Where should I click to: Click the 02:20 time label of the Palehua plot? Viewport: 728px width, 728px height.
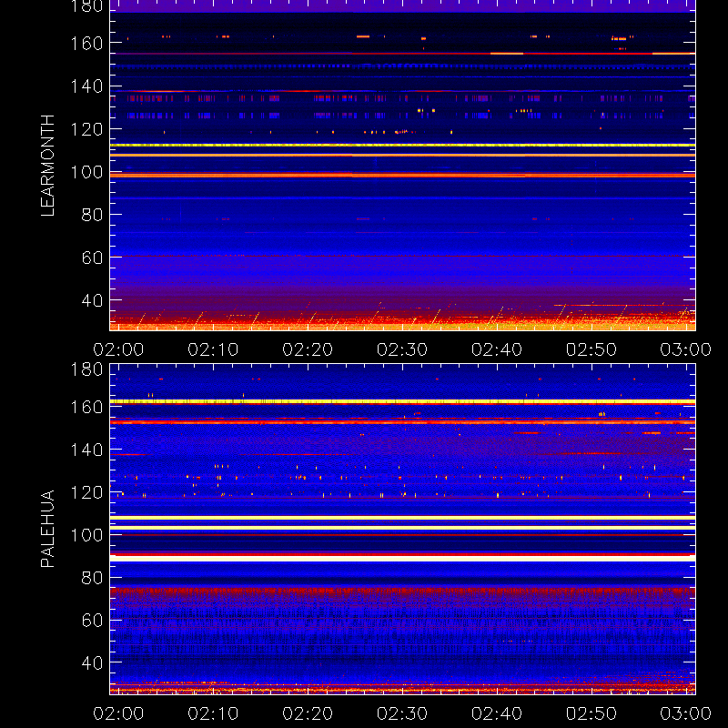tap(308, 713)
